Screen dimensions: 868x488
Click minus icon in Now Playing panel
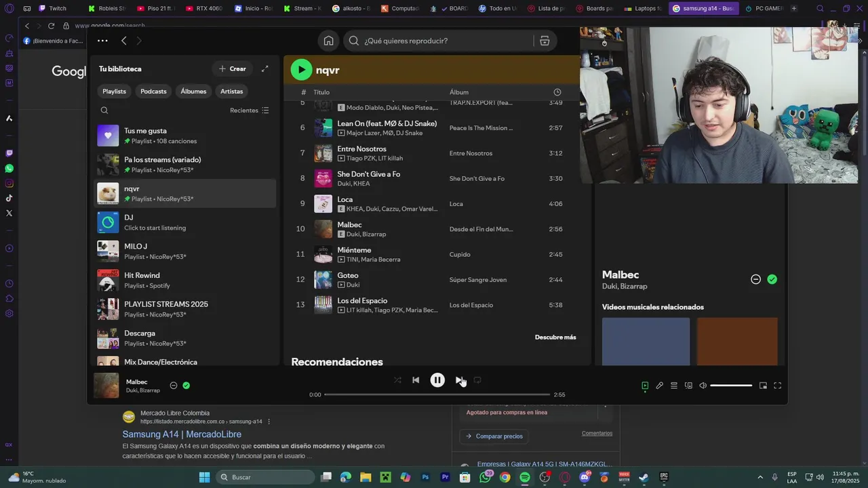click(755, 279)
